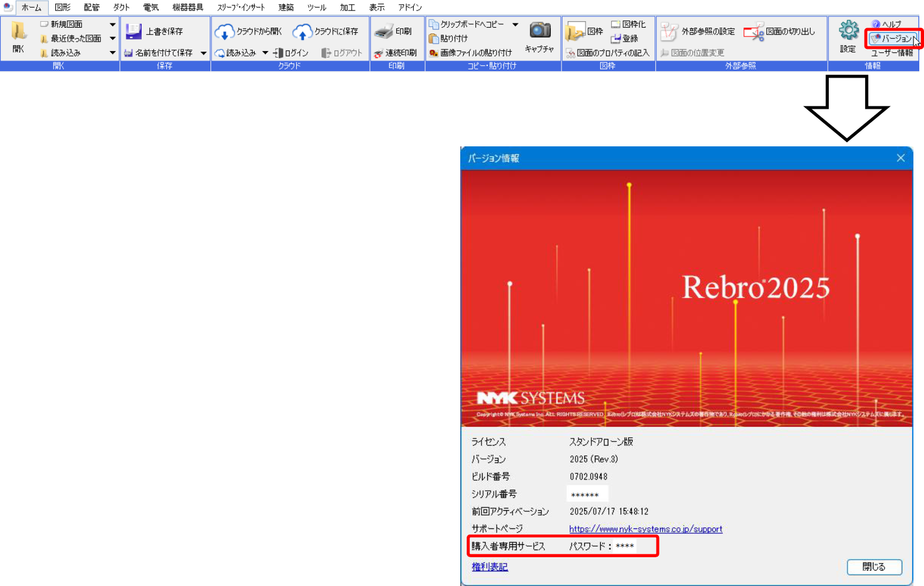The width and height of the screenshot is (924, 586).
Task: Click activation date 2025/07/17 15:48:12
Action: (609, 511)
